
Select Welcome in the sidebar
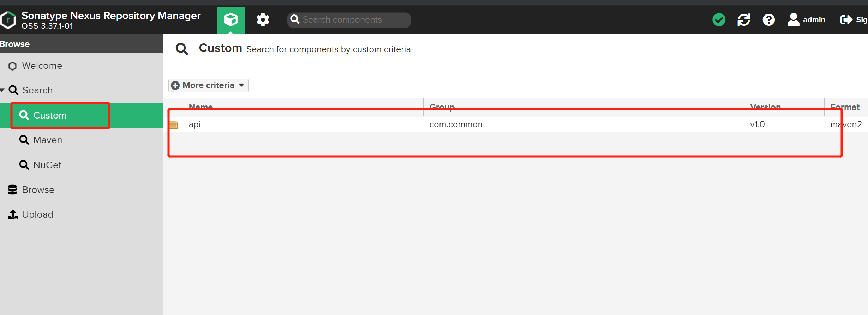[x=81, y=66]
